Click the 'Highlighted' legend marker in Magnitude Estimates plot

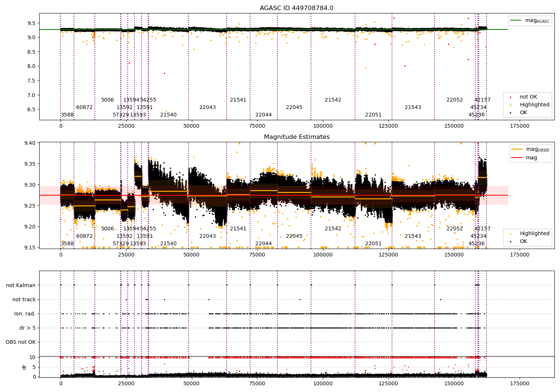511,234
